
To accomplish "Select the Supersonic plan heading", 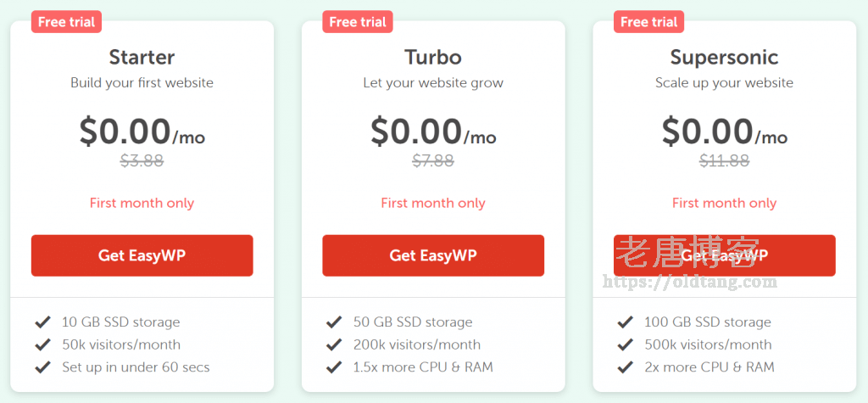I will coord(724,58).
